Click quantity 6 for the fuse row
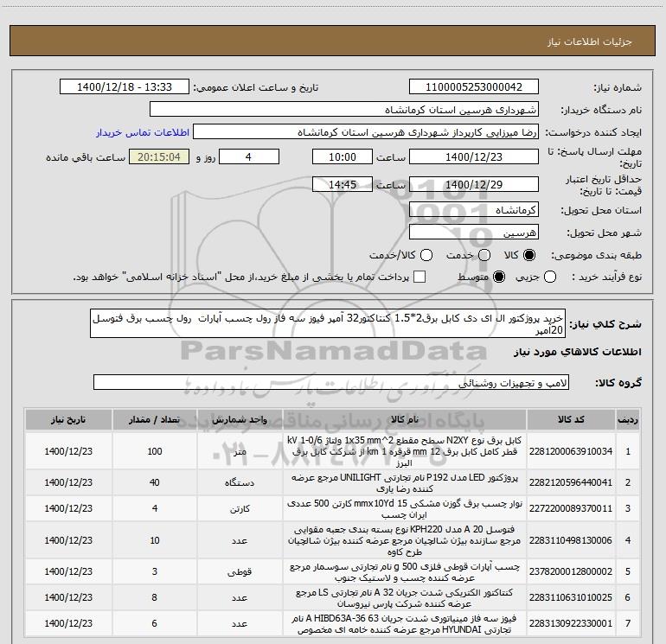The height and width of the screenshot is (644, 666). tap(155, 623)
